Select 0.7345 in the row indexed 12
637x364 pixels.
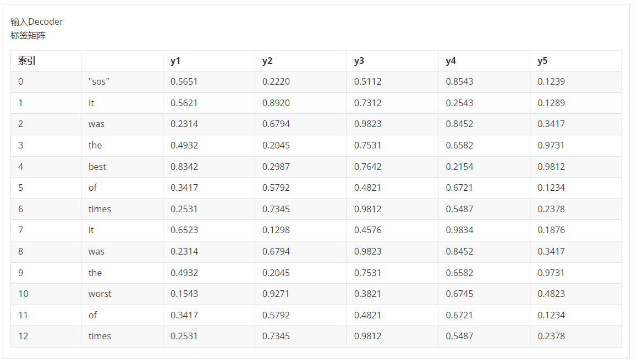(276, 336)
